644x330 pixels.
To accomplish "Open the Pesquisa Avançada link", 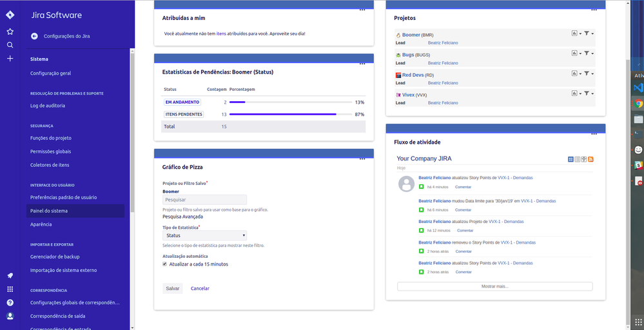I will coord(183,217).
